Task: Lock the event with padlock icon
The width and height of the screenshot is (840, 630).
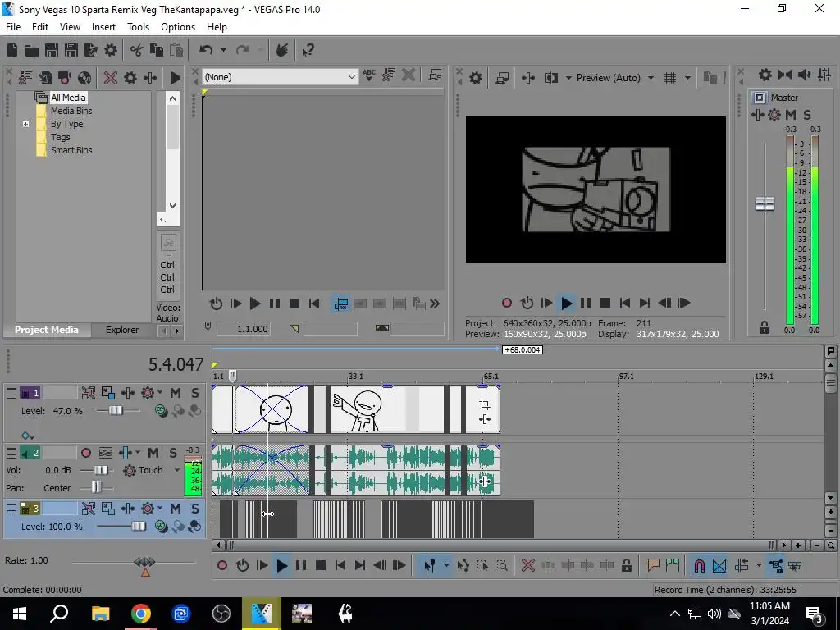Action: tap(626, 566)
